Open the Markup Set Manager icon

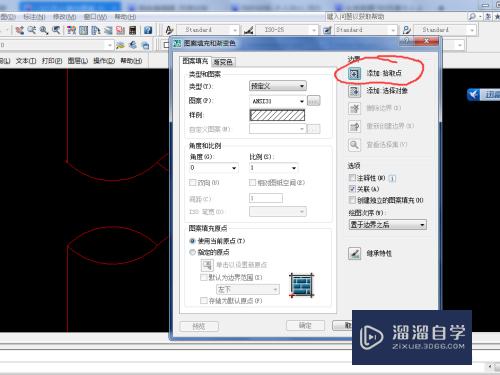[x=120, y=30]
